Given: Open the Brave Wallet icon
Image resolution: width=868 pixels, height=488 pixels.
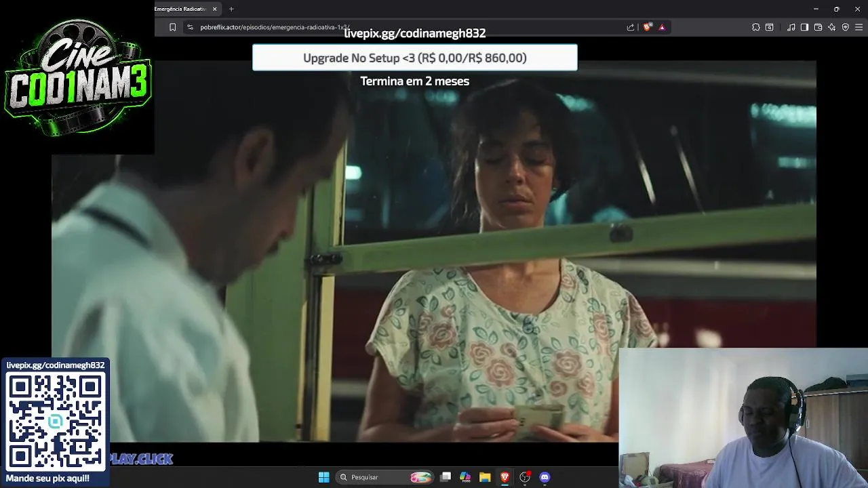Looking at the screenshot, I should [x=818, y=27].
